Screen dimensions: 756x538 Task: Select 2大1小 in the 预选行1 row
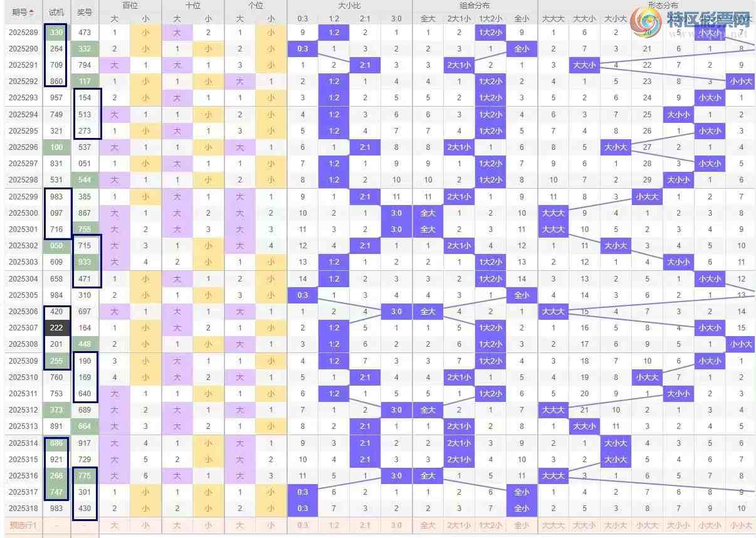(x=459, y=525)
